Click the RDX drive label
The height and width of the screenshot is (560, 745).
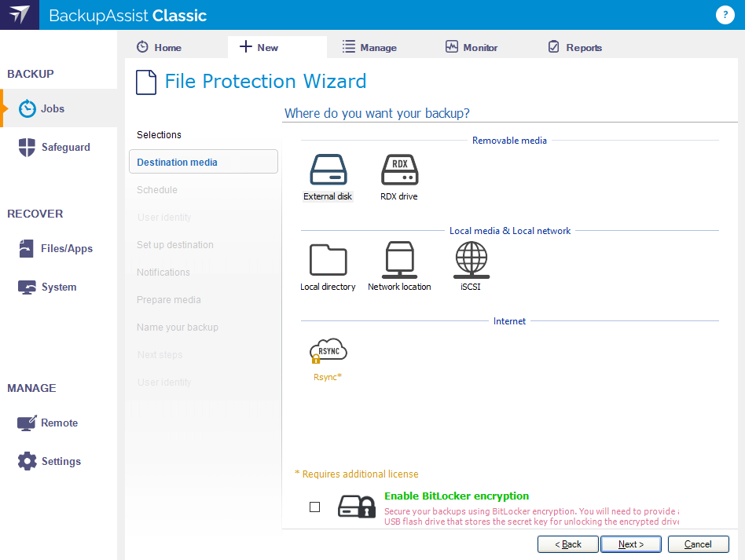[399, 196]
